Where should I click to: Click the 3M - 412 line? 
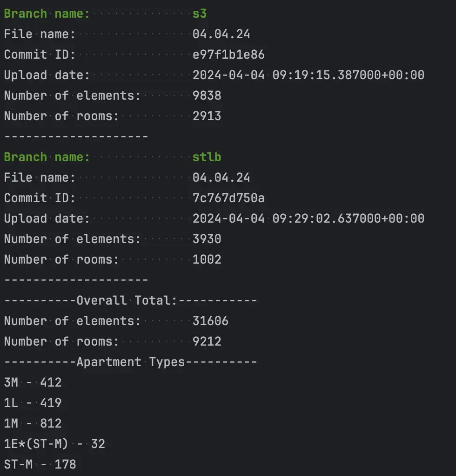click(x=33, y=382)
